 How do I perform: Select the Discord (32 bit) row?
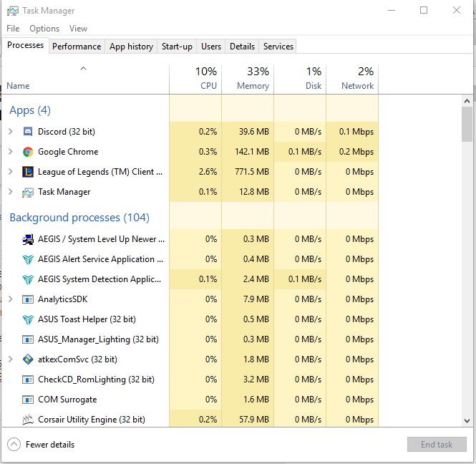(190, 132)
